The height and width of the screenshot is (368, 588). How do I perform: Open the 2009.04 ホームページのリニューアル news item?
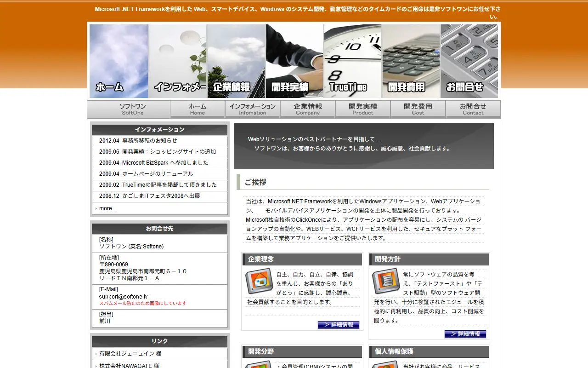(x=159, y=174)
